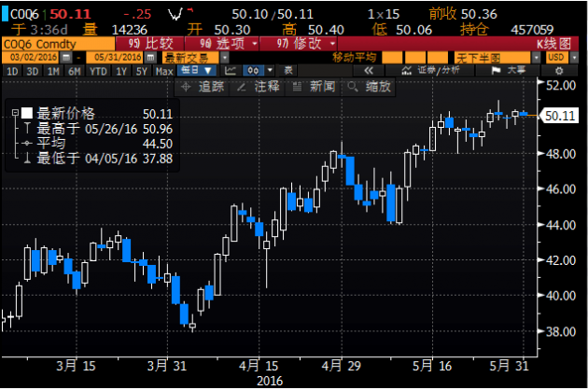Open the 修改 edit menu button

coord(304,44)
